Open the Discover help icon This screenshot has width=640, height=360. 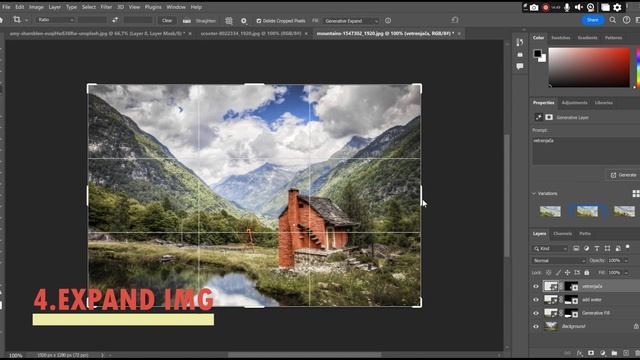tap(626, 20)
